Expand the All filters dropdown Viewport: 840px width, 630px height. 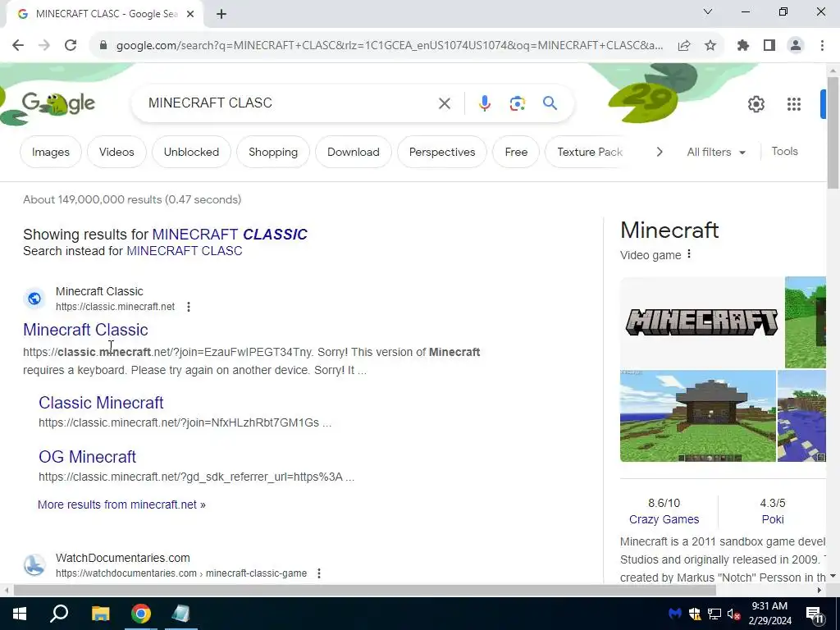click(716, 152)
